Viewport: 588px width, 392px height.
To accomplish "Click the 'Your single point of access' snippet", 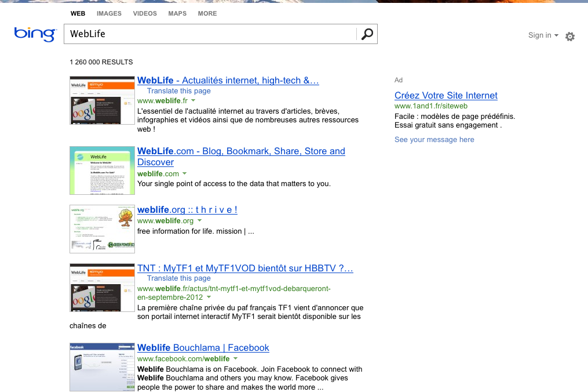I will pos(234,184).
